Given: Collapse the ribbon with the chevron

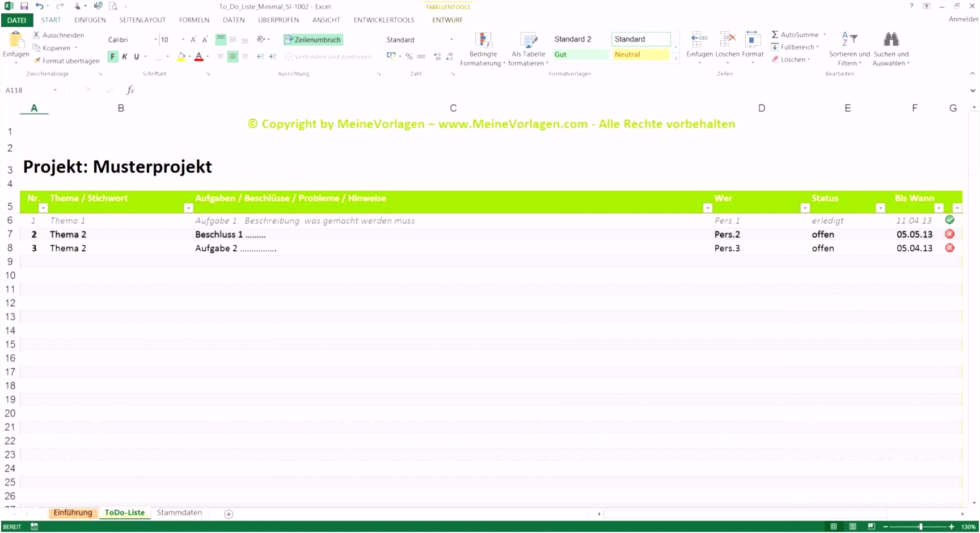Looking at the screenshot, I should point(972,74).
